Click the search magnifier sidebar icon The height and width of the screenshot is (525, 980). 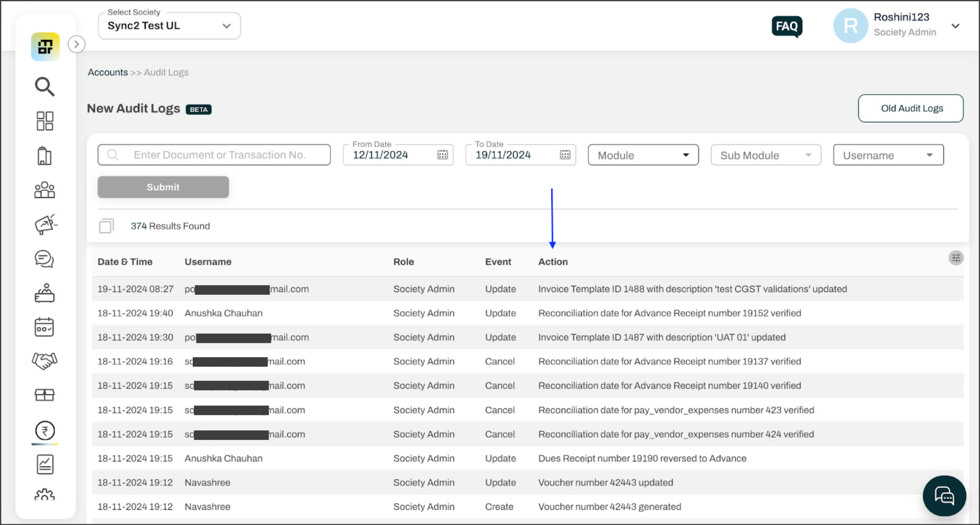tap(44, 87)
